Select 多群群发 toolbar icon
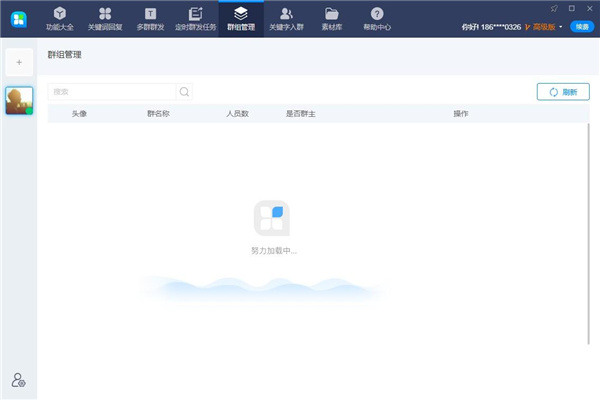 coord(150,18)
